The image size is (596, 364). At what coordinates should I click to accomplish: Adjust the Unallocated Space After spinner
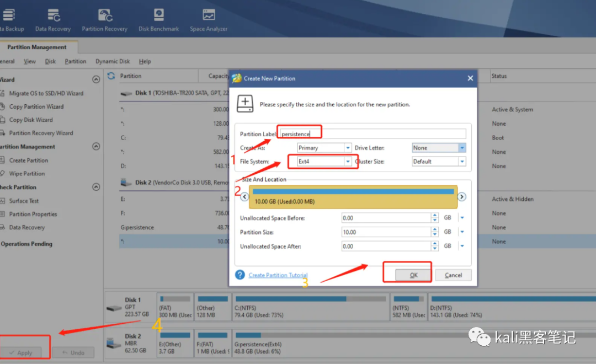tap(435, 246)
